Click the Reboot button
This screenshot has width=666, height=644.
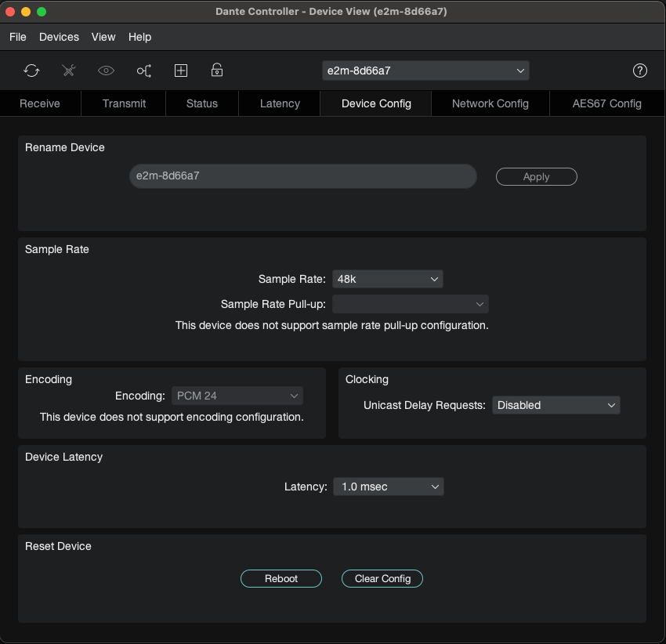click(x=281, y=578)
